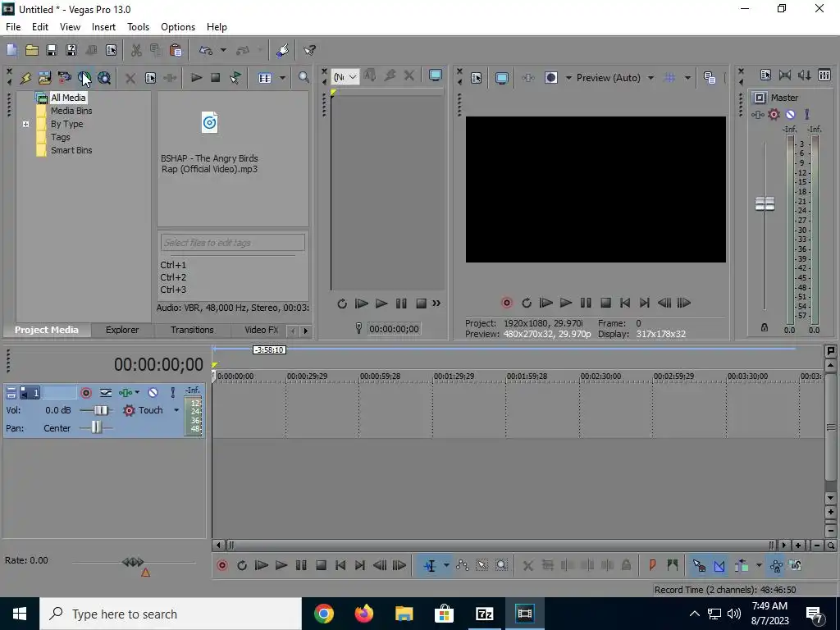The height and width of the screenshot is (630, 840).
Task: Click the Select files to edit tags field
Action: coord(232,243)
